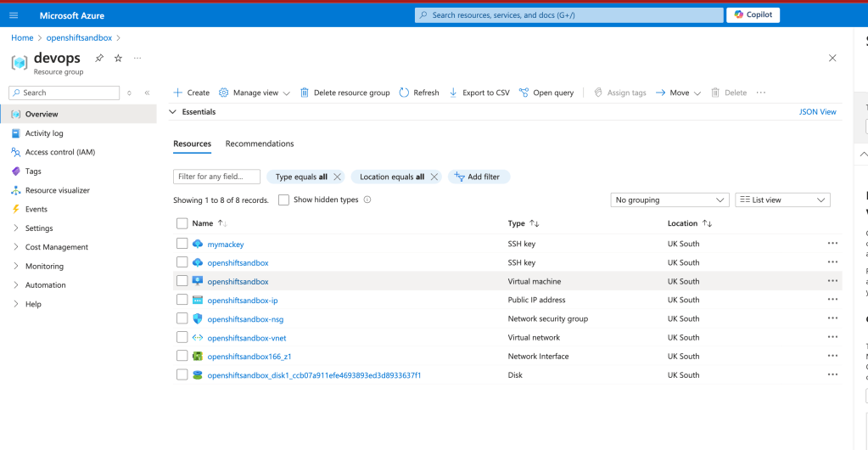Click the expand/collapse arrows next to sidebar search
The image size is (868, 450).
click(130, 93)
